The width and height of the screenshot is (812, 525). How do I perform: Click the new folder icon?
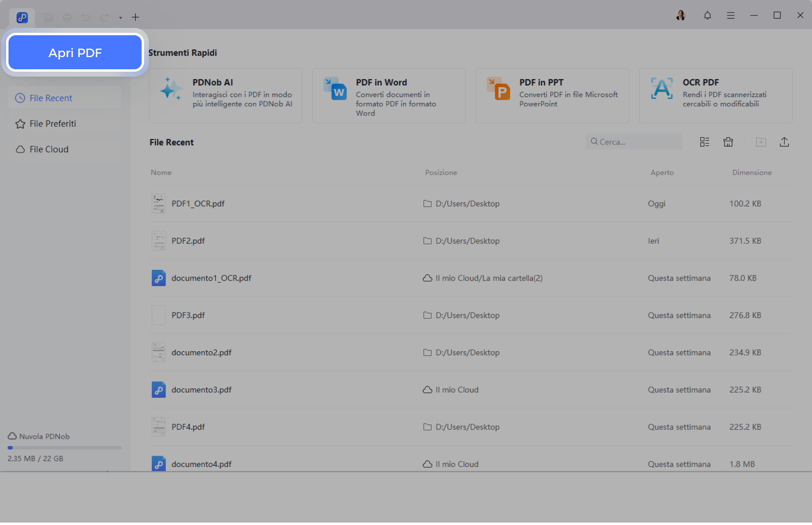click(761, 142)
